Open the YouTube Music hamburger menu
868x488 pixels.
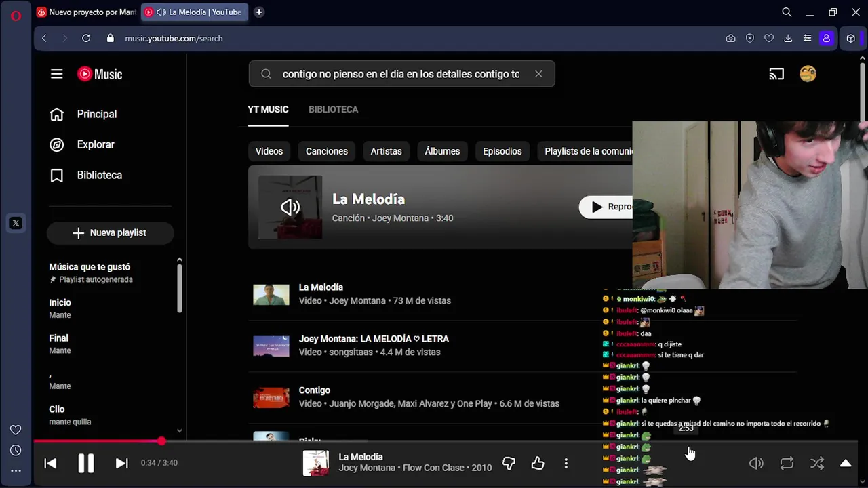click(x=57, y=74)
